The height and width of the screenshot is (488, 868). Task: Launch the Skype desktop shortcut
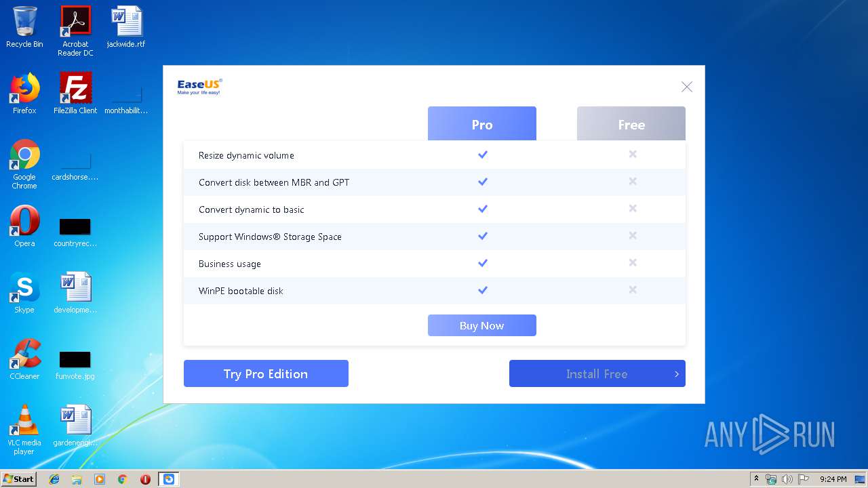pyautogui.click(x=24, y=293)
